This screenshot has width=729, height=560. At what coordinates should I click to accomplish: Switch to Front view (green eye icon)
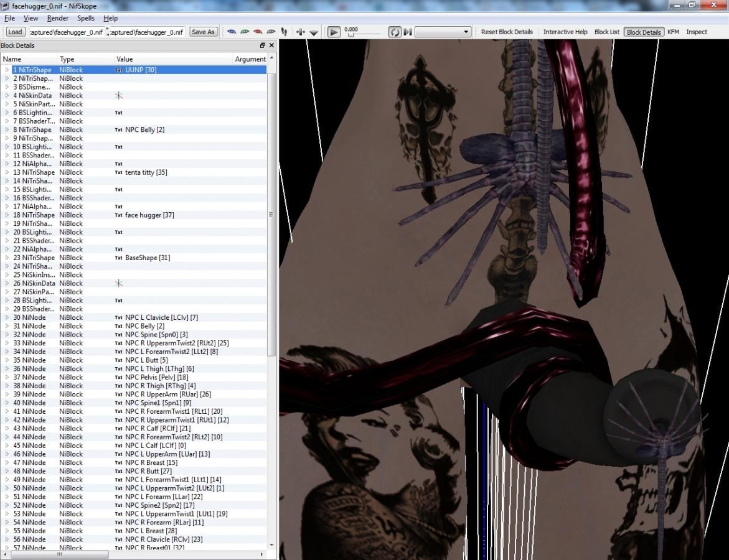tap(245, 32)
